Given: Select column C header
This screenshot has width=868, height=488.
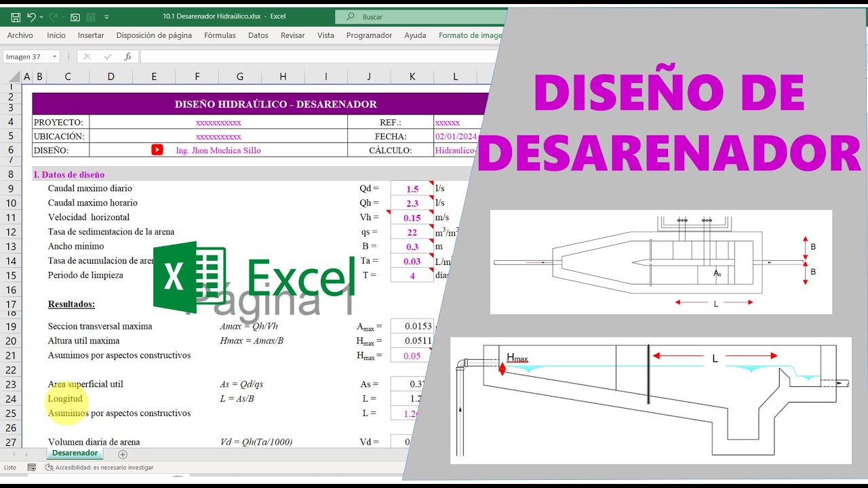Looking at the screenshot, I should [68, 77].
